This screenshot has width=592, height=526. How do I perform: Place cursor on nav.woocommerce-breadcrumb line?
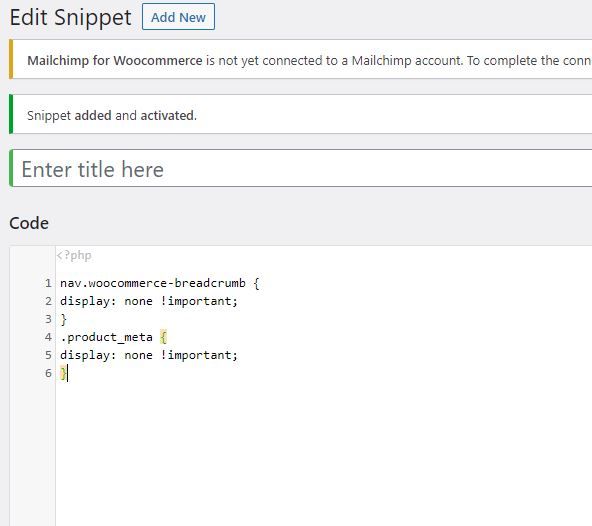click(159, 283)
